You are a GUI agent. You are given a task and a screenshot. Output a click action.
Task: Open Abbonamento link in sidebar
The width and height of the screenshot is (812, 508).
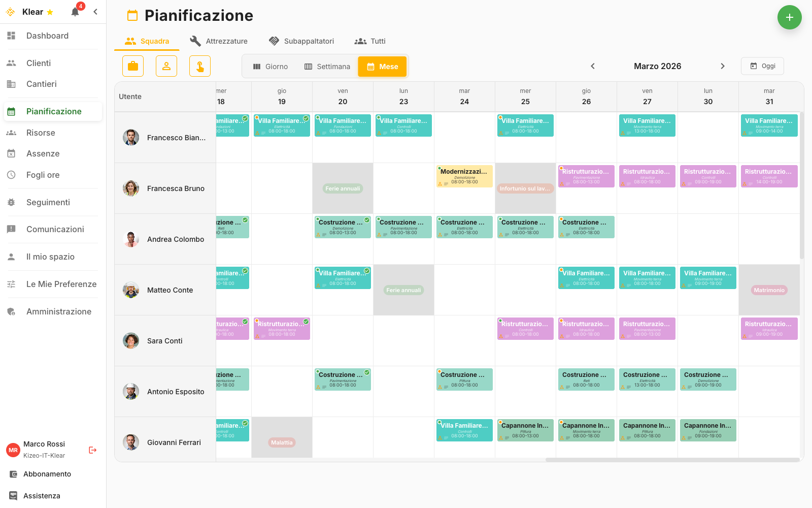pos(47,474)
